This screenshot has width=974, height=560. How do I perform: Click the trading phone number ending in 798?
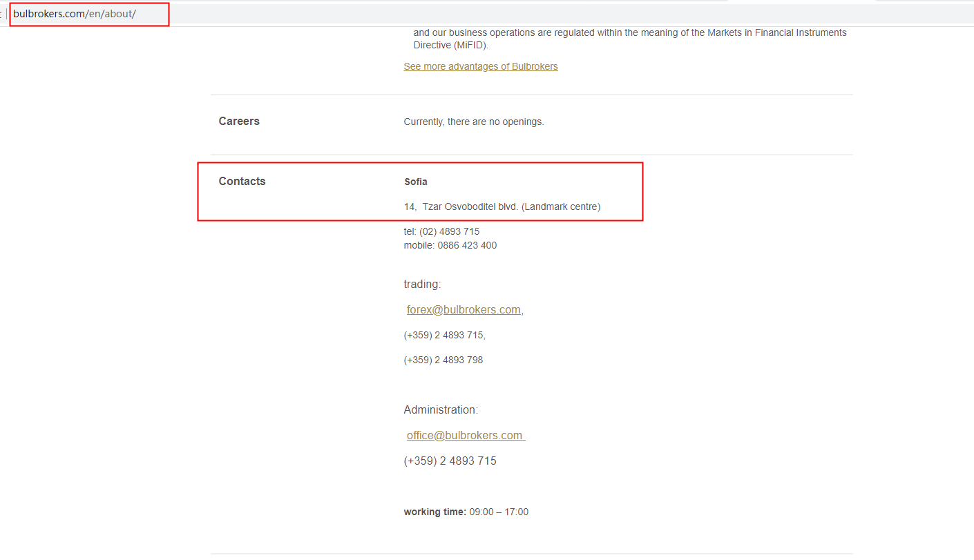[x=443, y=360]
